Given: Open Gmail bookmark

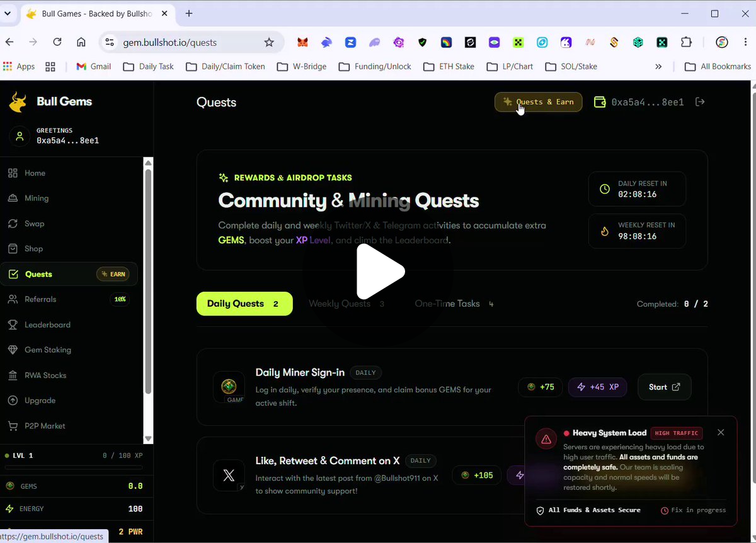Looking at the screenshot, I should tap(93, 66).
